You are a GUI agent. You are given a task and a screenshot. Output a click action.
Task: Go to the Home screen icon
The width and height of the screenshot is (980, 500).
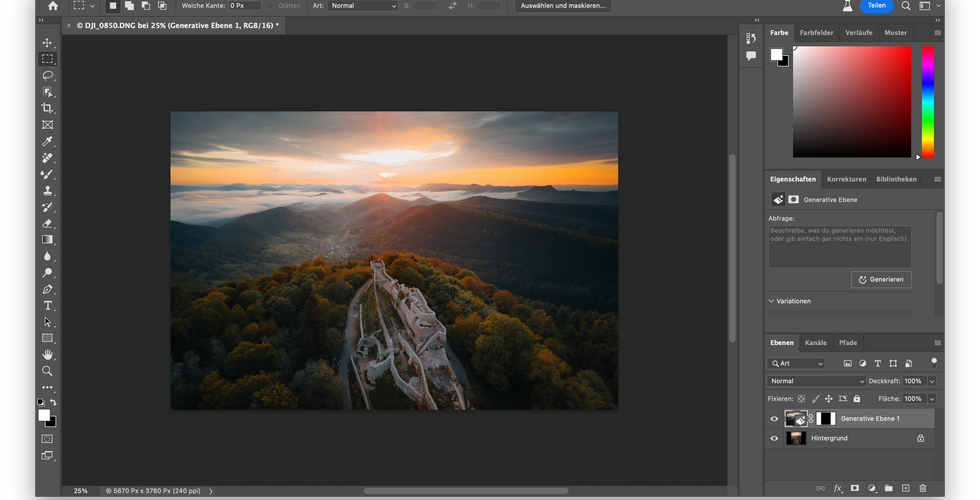52,6
